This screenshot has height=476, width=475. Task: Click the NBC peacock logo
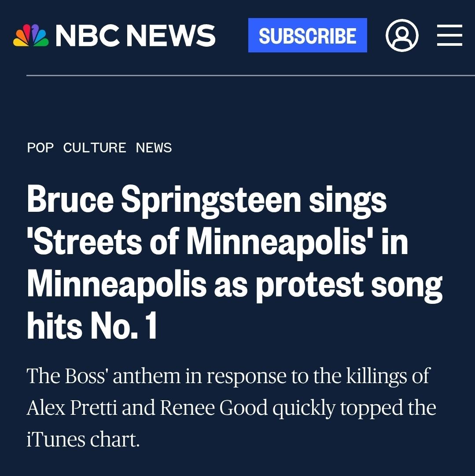(x=31, y=36)
